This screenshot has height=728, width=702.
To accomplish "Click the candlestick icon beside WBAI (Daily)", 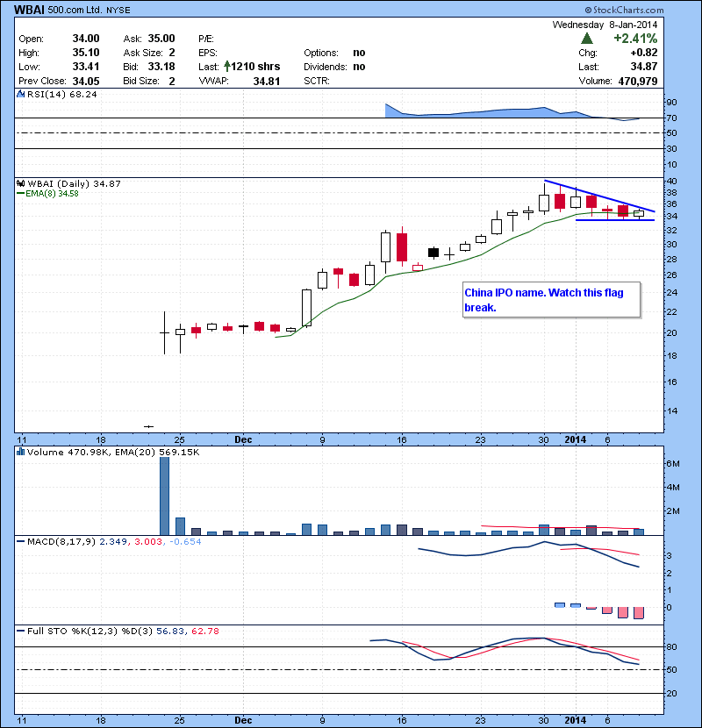I will (x=20, y=183).
